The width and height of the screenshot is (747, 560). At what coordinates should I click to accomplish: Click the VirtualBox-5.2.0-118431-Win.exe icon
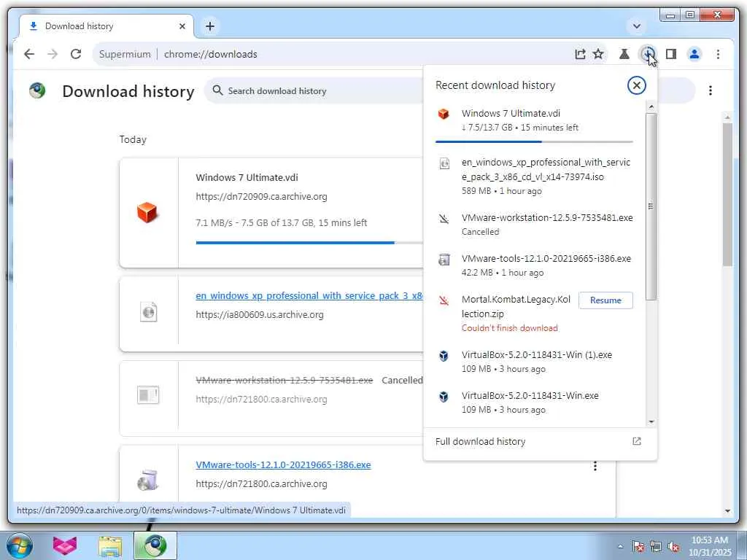pyautogui.click(x=444, y=396)
